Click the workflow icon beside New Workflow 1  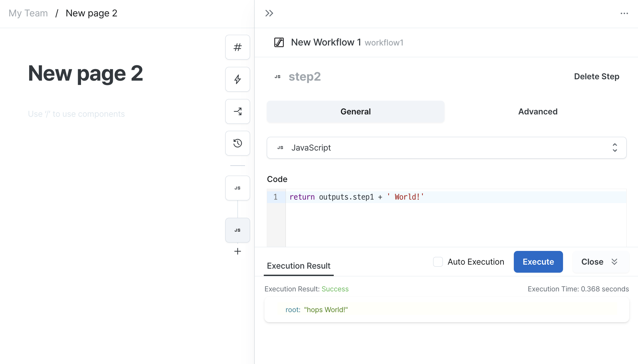279,42
